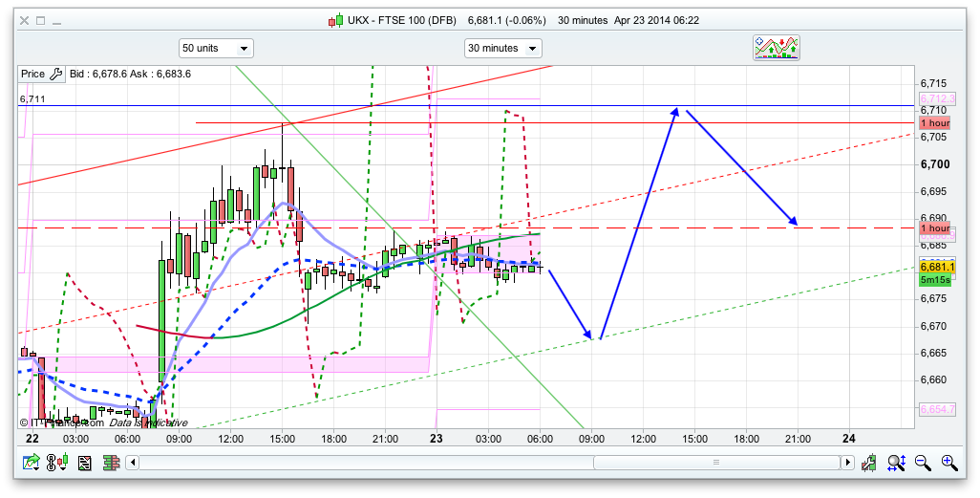Click the jump to latest candle icon
Image resolution: width=980 pixels, height=498 pixels.
(869, 463)
